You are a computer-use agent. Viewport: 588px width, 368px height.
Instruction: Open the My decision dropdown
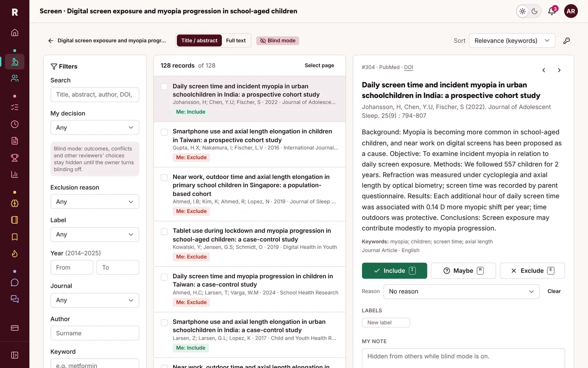95,127
